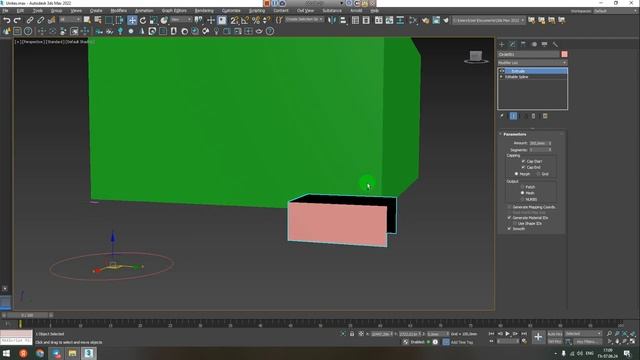
Task: Click the Auto Key button
Action: click(555, 334)
